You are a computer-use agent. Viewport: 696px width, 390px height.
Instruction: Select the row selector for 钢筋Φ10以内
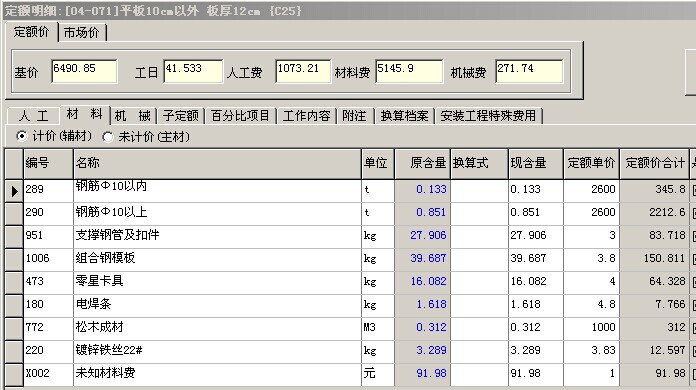[14, 191]
